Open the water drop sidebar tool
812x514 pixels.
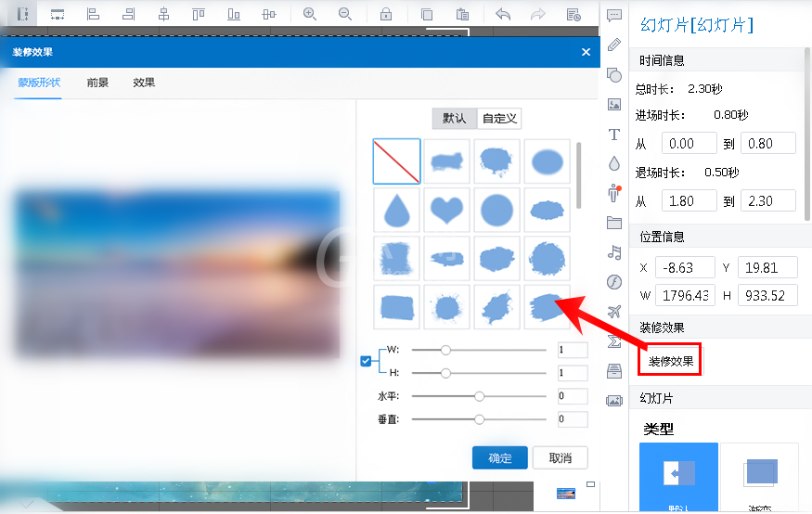(614, 164)
